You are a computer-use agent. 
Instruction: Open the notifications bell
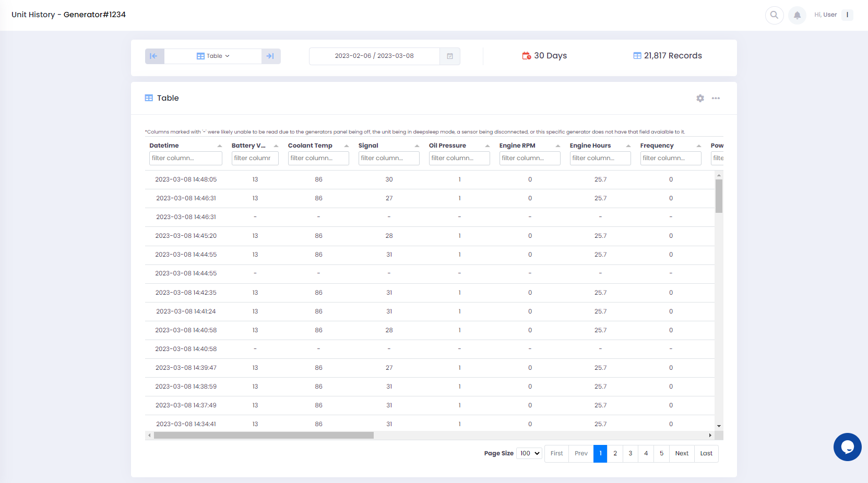(x=797, y=15)
